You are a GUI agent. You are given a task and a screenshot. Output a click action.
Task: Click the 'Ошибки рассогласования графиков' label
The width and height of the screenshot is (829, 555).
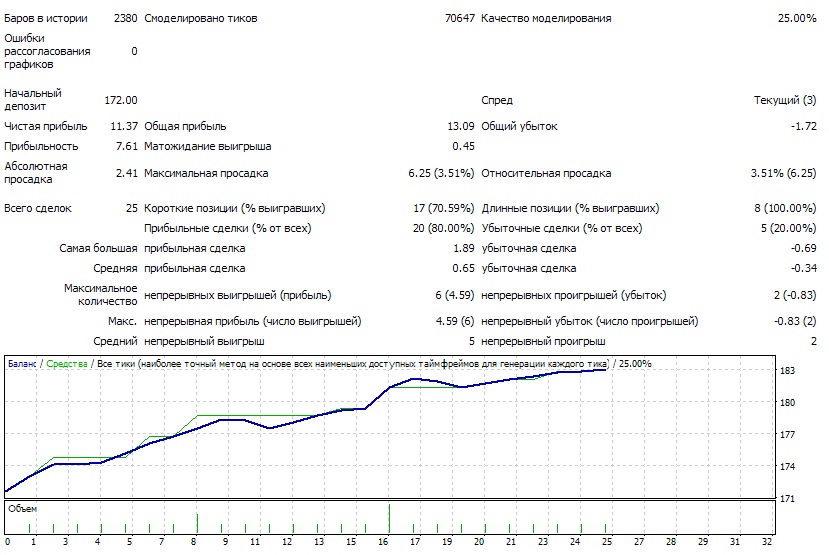pyautogui.click(x=47, y=51)
